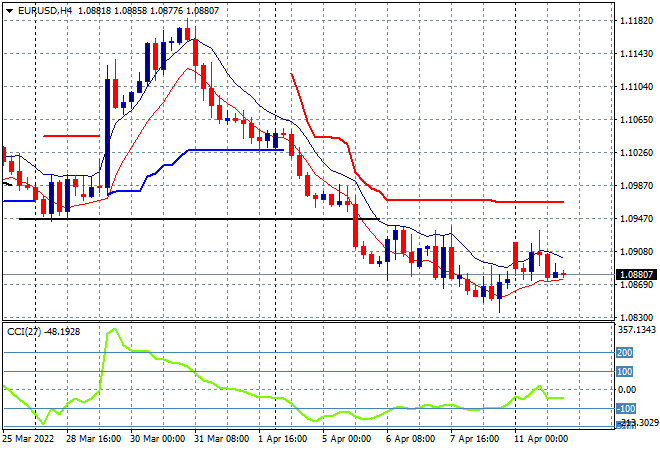Select the thick blue horizontal line segment
Screen dimensions: 660x450
[230, 151]
